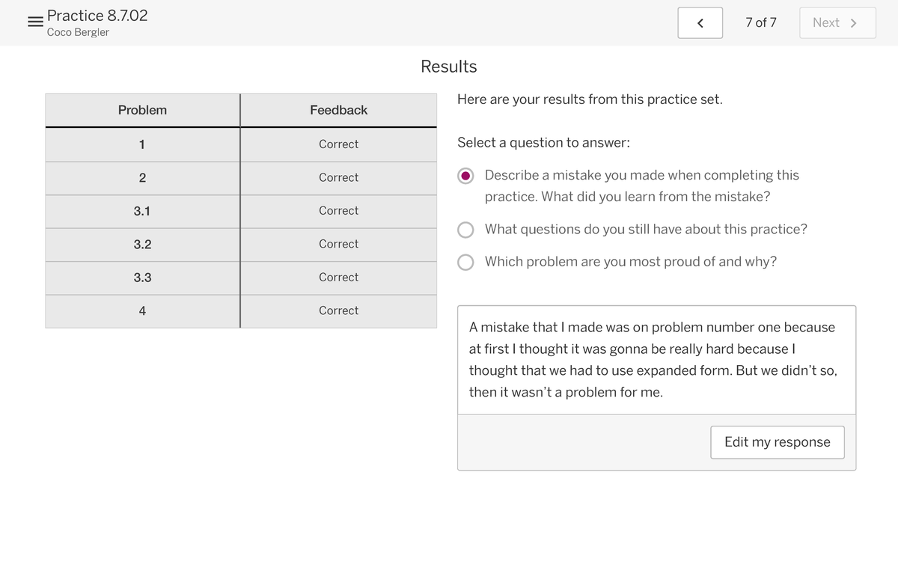Select problem 3.3 feedback cell
898x588 pixels.
[x=338, y=277]
